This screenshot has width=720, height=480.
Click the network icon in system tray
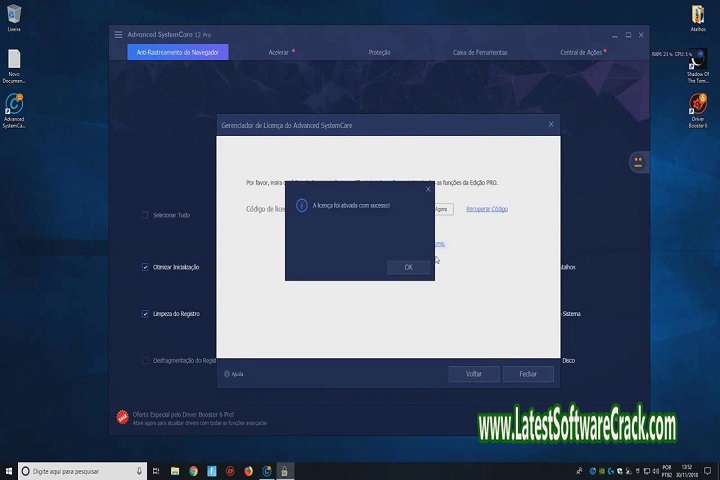(x=647, y=471)
